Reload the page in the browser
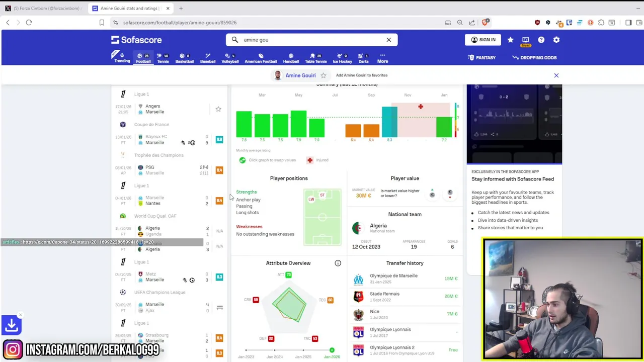644x362 pixels. (29, 23)
